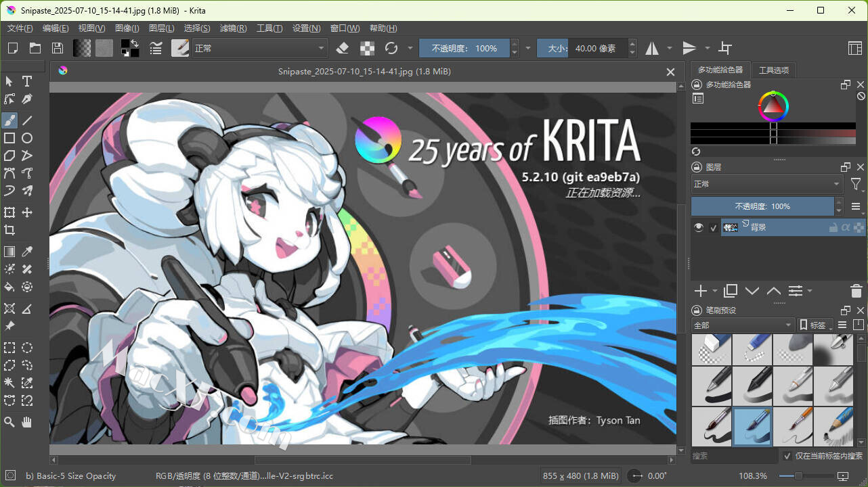Select the Color Sampler eyedropper tool

[x=27, y=252]
